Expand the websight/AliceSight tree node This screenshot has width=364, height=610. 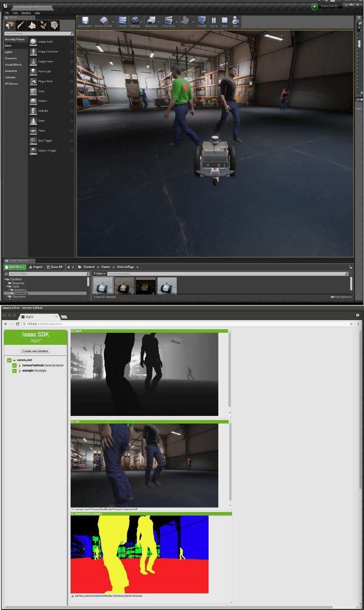coord(20,371)
